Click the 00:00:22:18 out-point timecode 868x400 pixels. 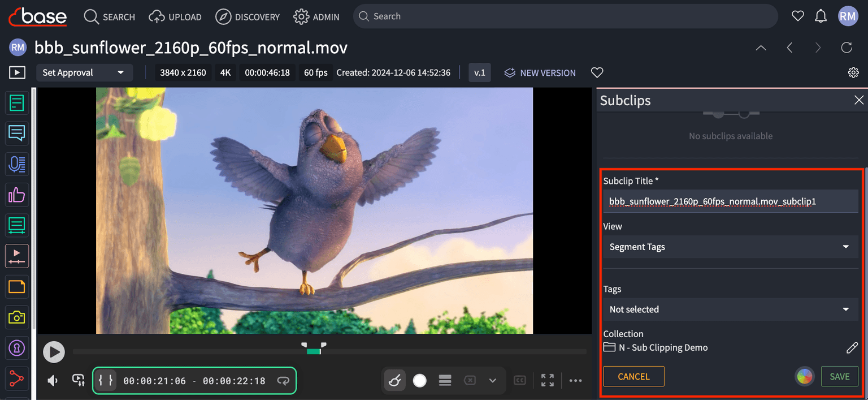pos(234,381)
